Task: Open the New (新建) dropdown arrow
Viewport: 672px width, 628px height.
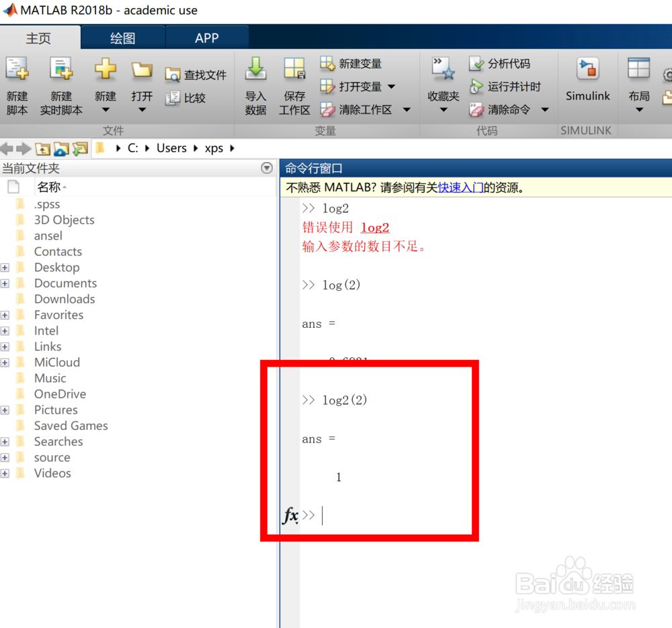Action: (106, 110)
